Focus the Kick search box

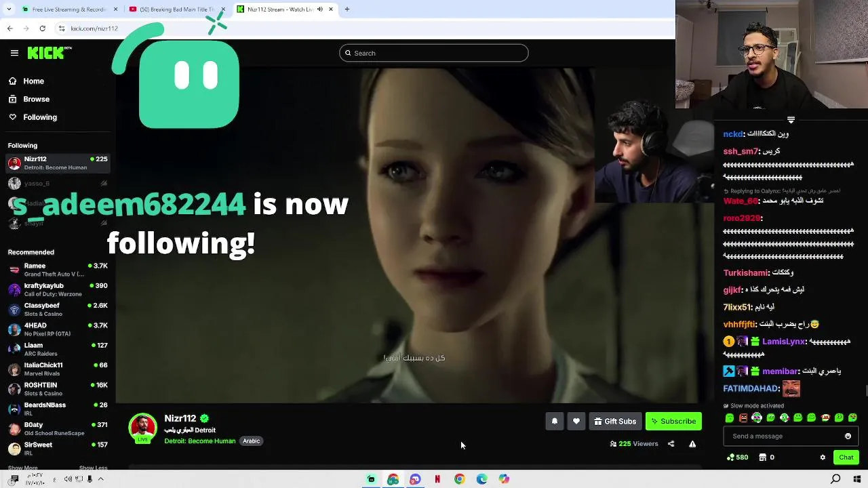433,53
